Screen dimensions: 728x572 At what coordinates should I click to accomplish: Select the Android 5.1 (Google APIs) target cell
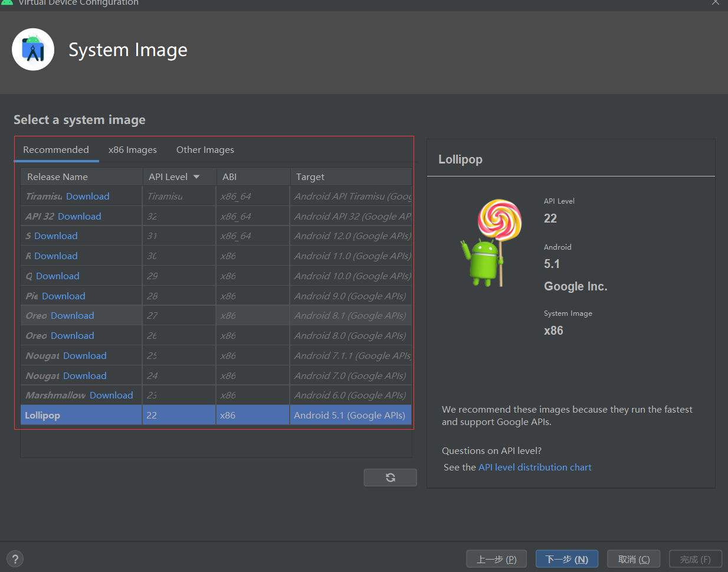(x=351, y=415)
